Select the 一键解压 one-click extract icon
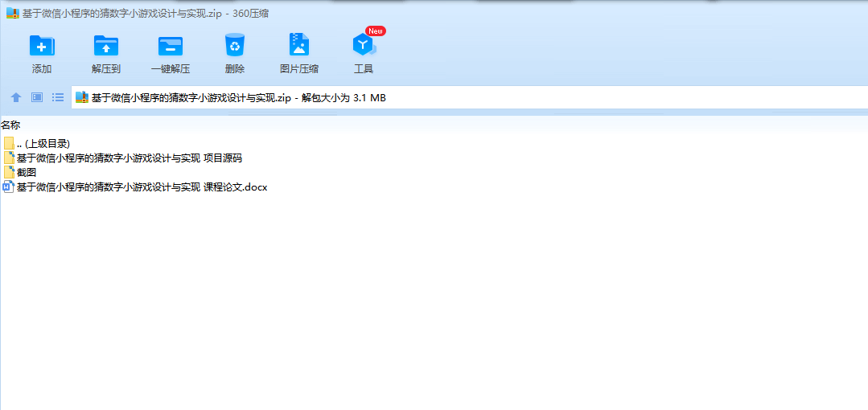Viewport: 868px width, 410px height. pyautogui.click(x=170, y=45)
